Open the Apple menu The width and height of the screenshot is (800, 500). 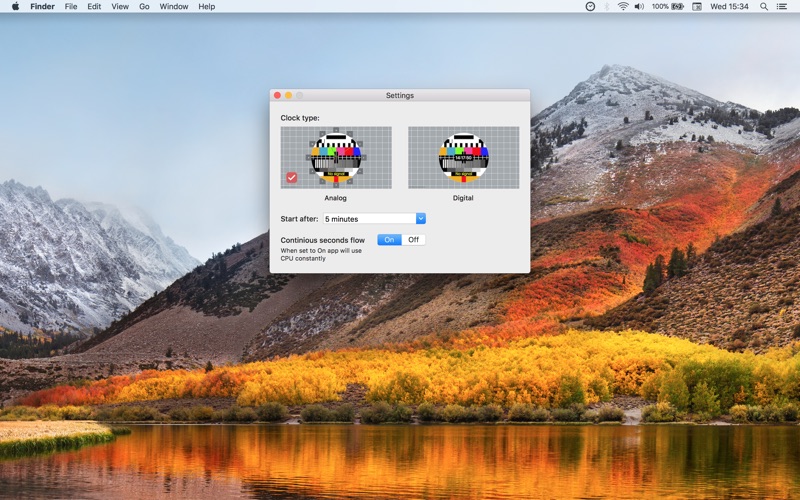coord(15,6)
